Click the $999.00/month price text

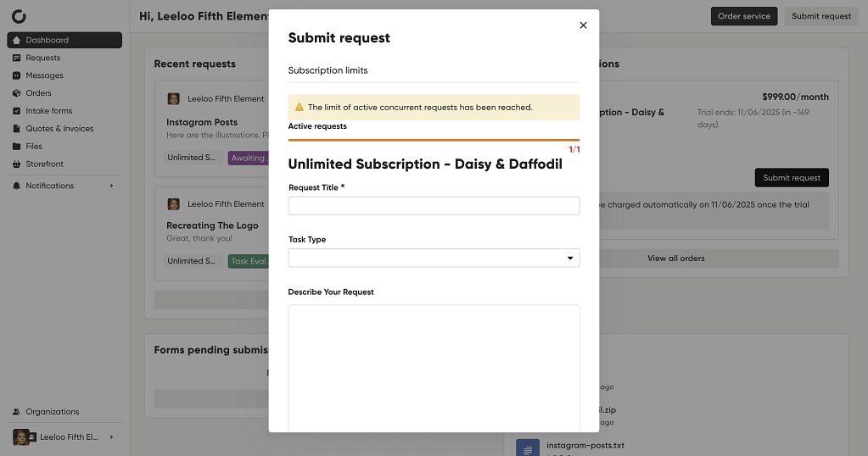coord(796,97)
